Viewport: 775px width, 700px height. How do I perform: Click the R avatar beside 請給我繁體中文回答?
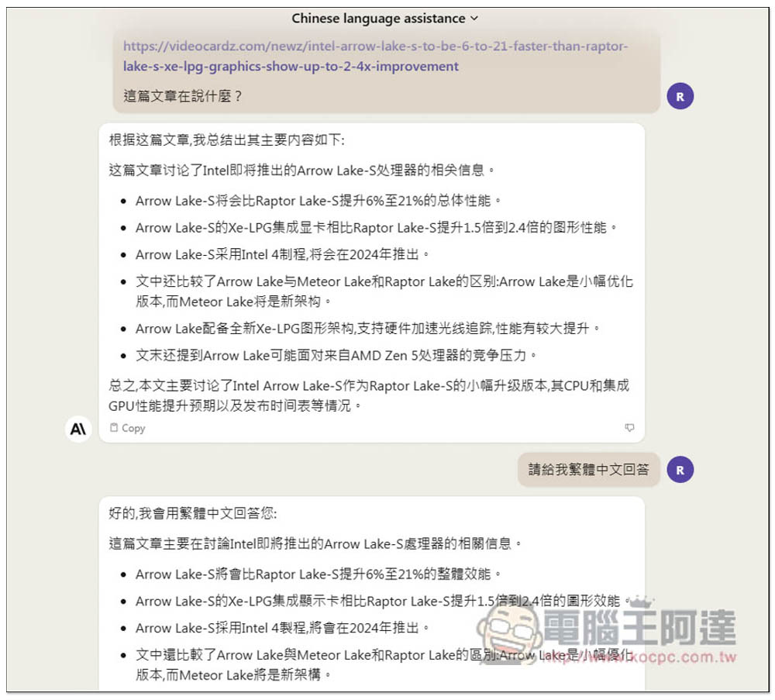click(680, 470)
